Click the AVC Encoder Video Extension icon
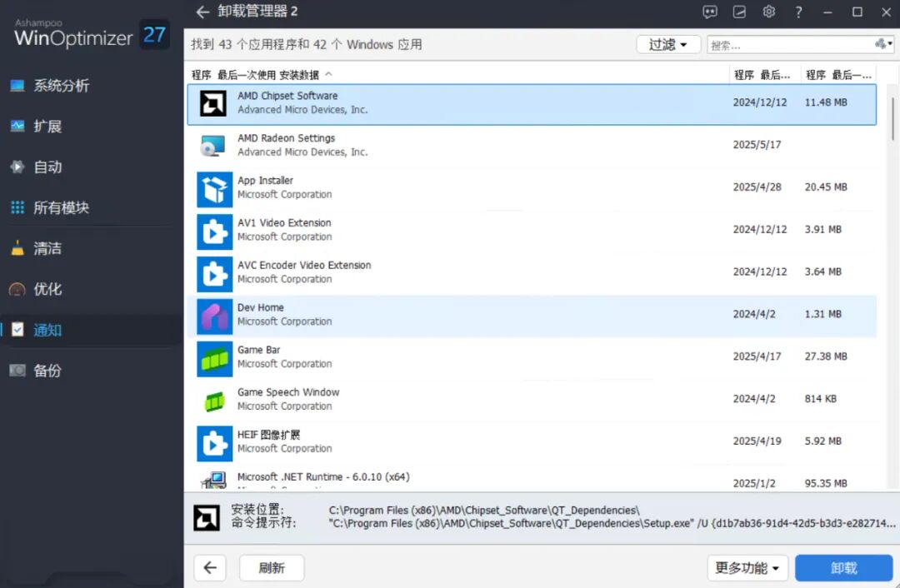 click(214, 274)
